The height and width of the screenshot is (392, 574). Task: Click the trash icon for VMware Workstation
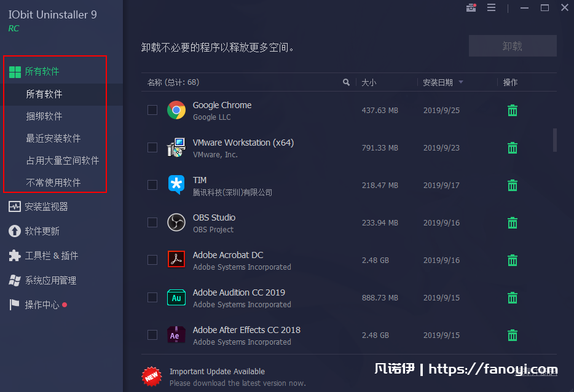pos(513,147)
